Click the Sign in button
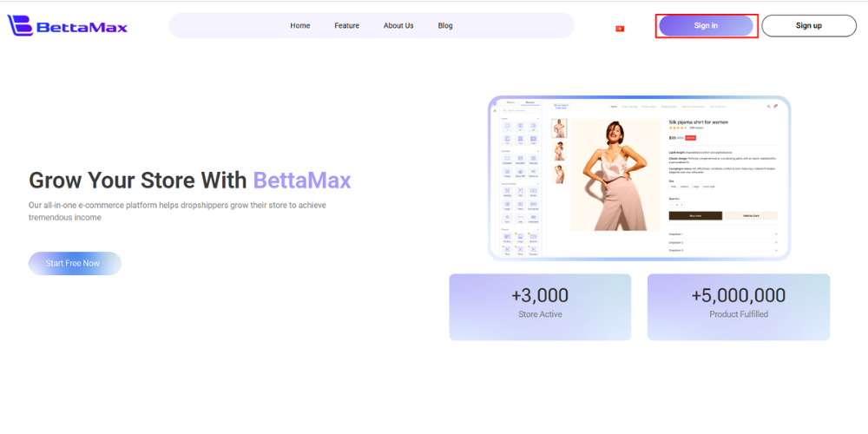This screenshot has width=868, height=434. (x=706, y=26)
